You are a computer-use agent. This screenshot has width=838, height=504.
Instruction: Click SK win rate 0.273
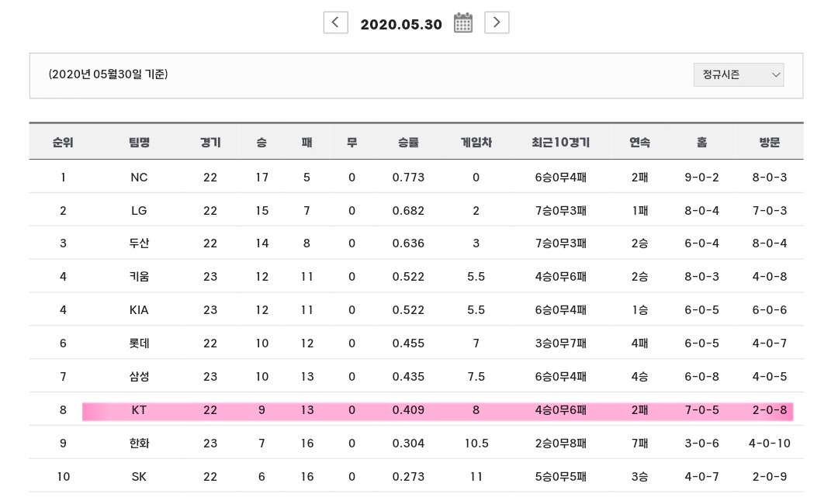[x=408, y=477]
